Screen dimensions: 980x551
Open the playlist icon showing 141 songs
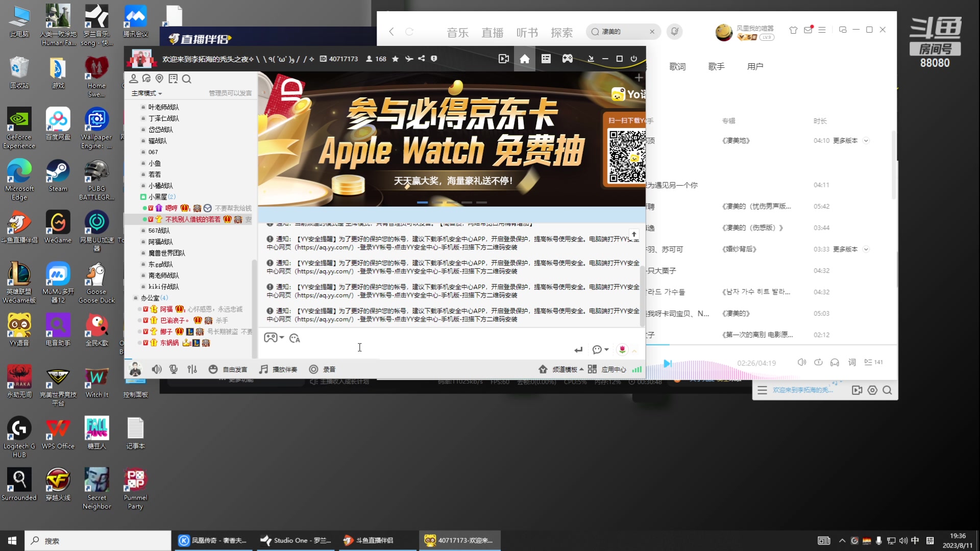click(x=874, y=362)
